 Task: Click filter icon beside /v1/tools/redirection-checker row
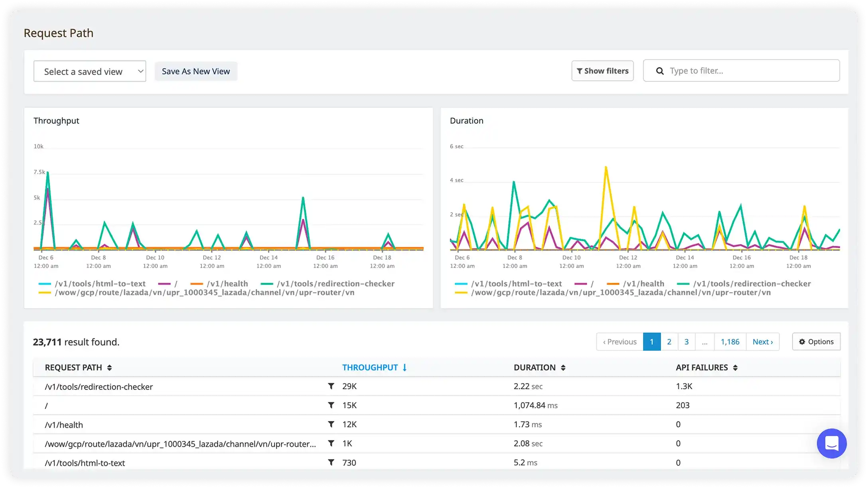(x=331, y=386)
